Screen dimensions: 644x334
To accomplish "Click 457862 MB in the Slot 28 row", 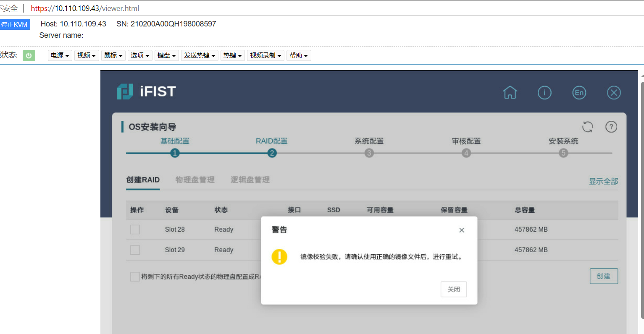I will coord(531,230).
